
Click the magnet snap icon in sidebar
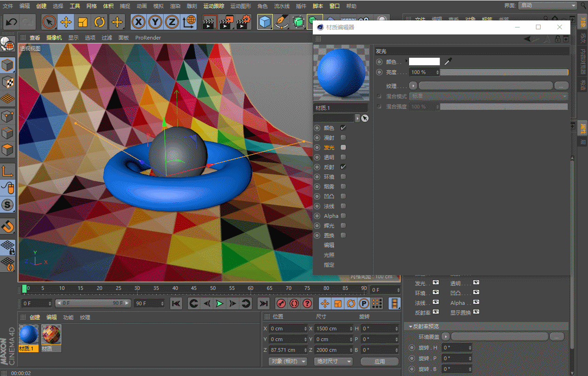[x=8, y=227]
